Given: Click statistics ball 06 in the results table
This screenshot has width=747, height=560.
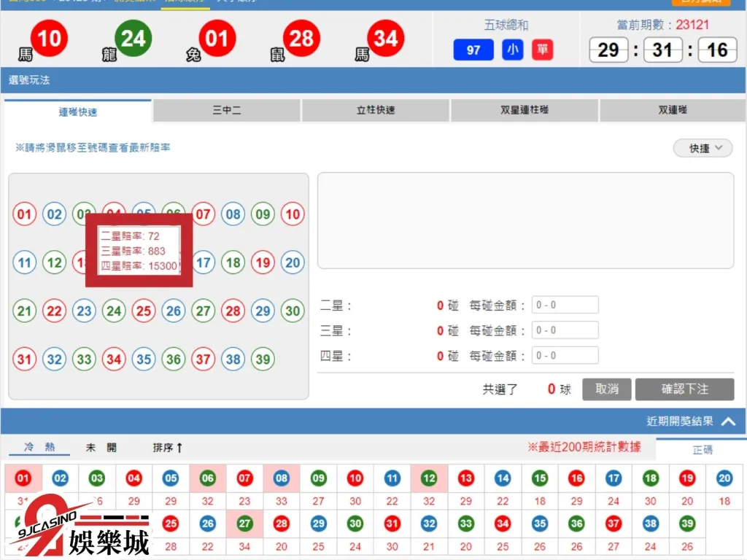Looking at the screenshot, I should [208, 478].
